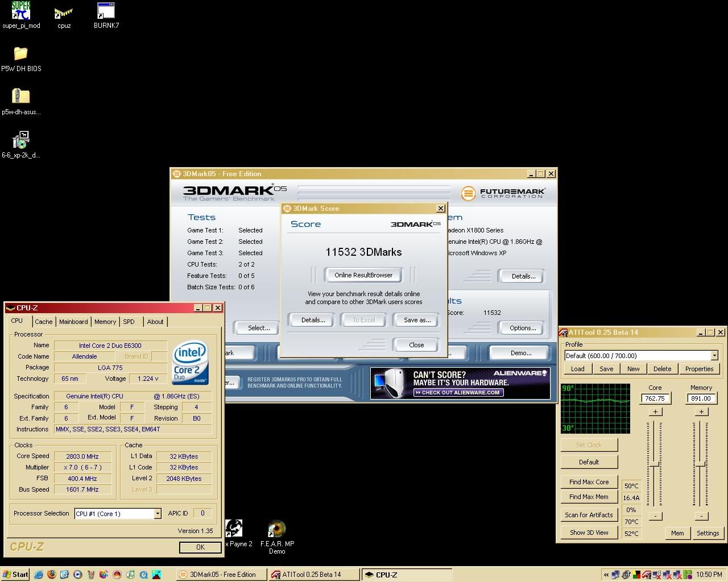Screen dimensions: 728x582
Task: Open the cpuz desktop shortcut
Action: 64,15
